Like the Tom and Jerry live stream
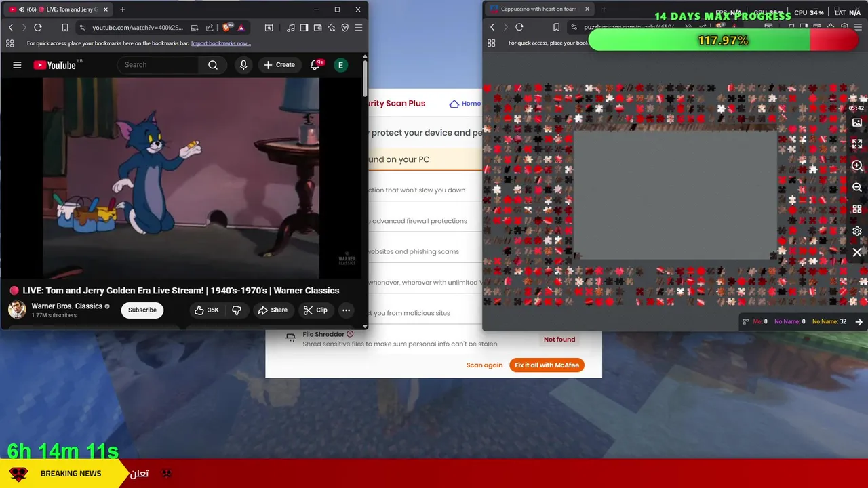The image size is (868, 488). tap(207, 310)
